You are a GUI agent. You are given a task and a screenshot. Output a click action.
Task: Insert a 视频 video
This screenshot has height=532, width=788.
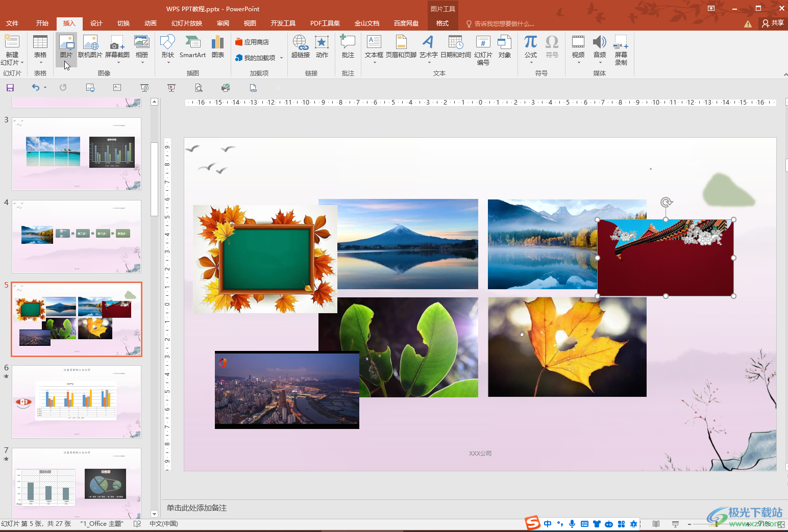pos(578,49)
